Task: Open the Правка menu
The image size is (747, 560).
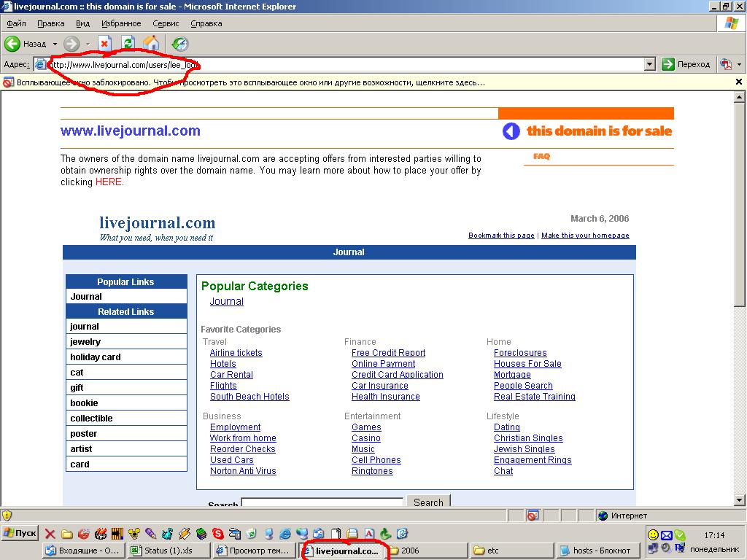Action: tap(50, 23)
